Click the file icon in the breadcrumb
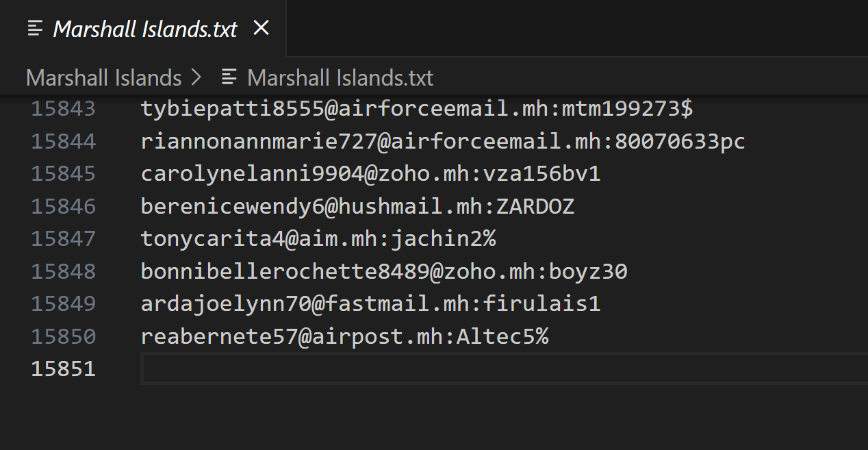Image resolution: width=868 pixels, height=450 pixels. 229,77
